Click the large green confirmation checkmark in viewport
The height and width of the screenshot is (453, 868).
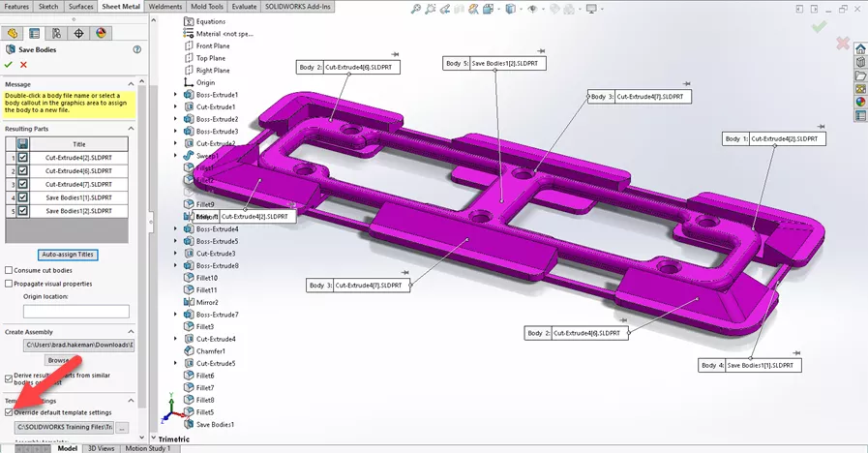pyautogui.click(x=820, y=26)
